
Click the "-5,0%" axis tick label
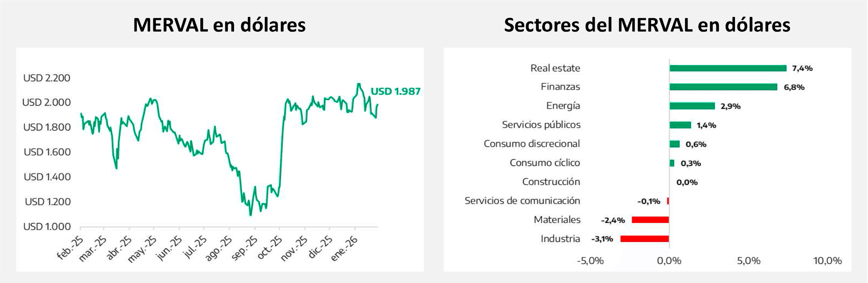[x=590, y=261]
